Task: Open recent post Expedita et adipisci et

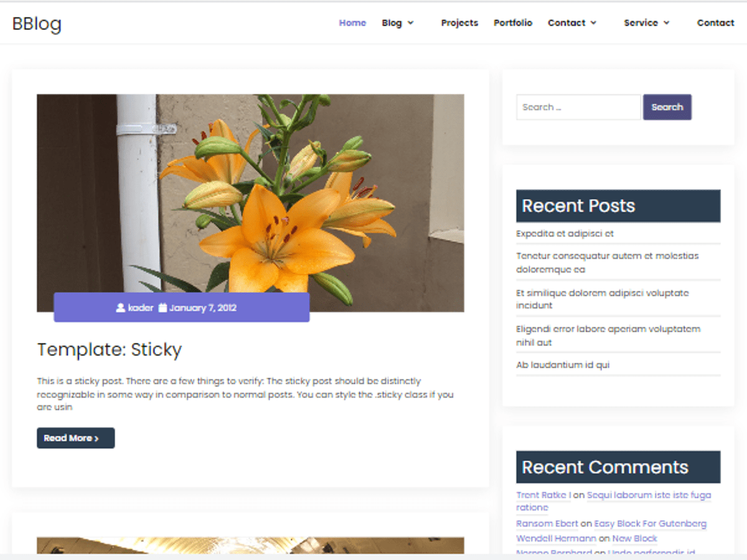Action: 564,233
